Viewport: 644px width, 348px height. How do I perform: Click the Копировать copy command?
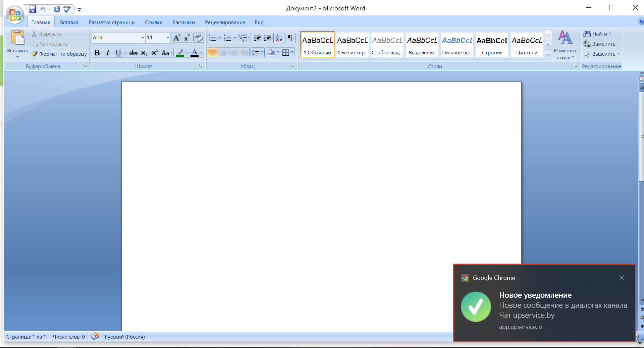[49, 44]
